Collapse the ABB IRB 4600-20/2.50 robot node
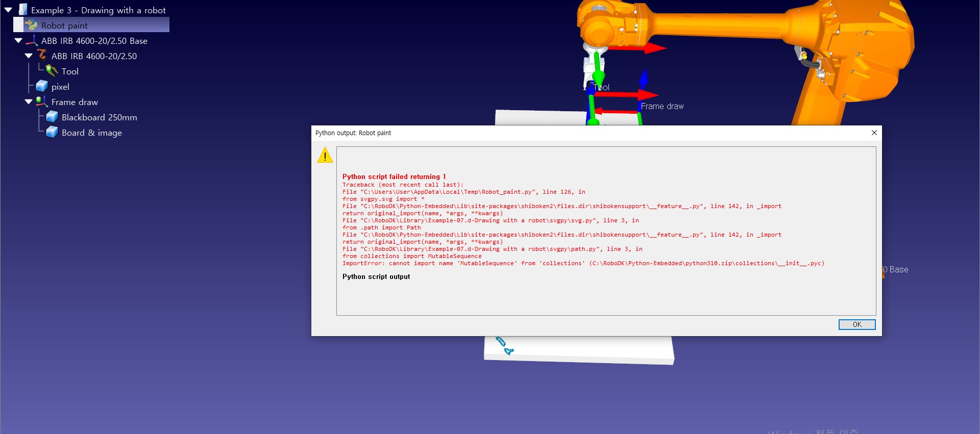The width and height of the screenshot is (980, 434). pos(29,56)
